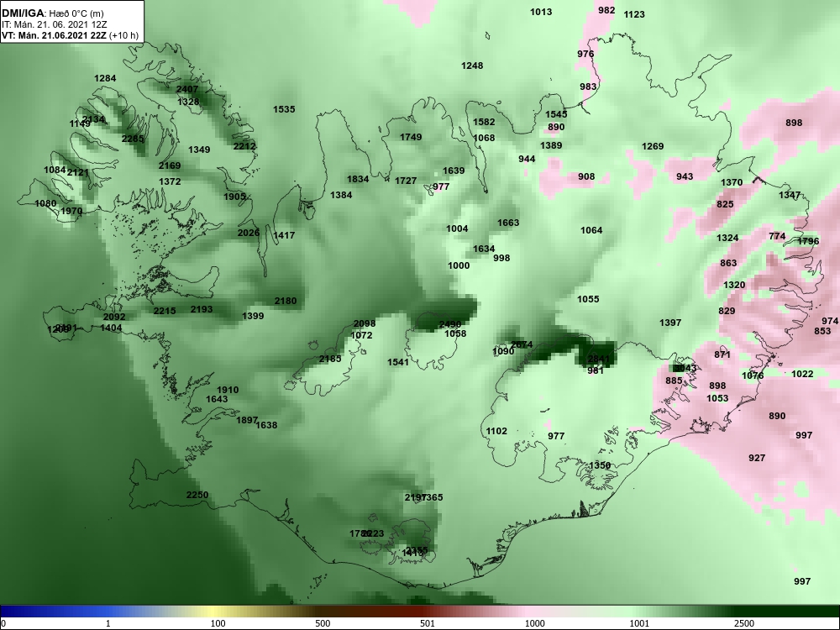Click the 2180 height value

286,301
